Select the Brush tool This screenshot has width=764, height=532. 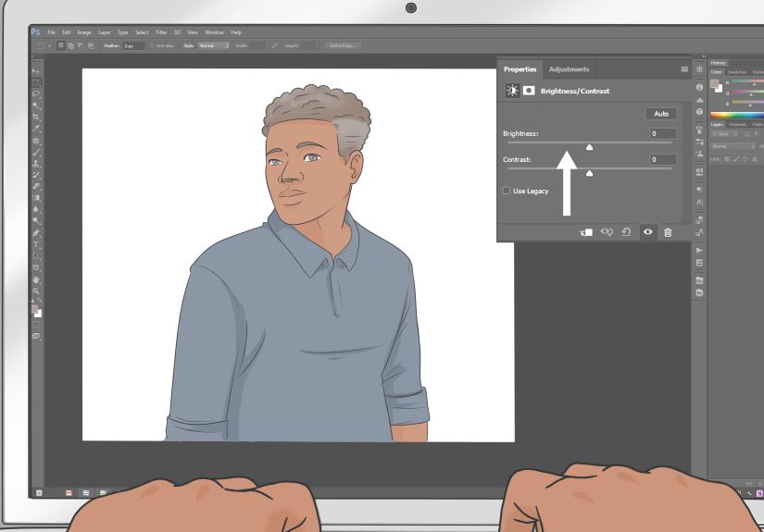pos(36,153)
